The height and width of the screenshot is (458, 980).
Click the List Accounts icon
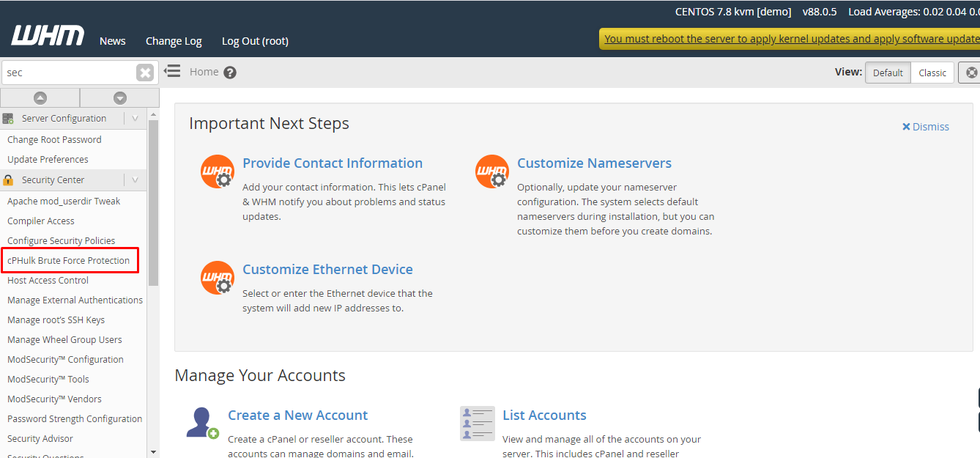tap(477, 423)
